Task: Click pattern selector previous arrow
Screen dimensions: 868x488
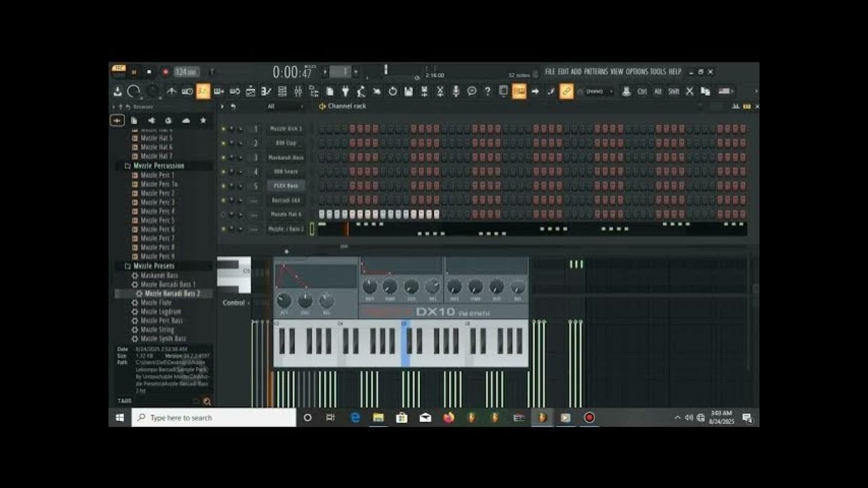Action: [x=325, y=71]
